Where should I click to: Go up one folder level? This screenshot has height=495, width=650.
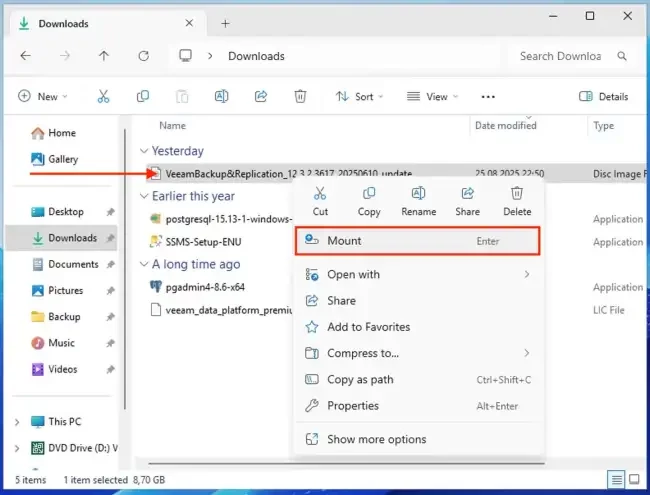104,56
